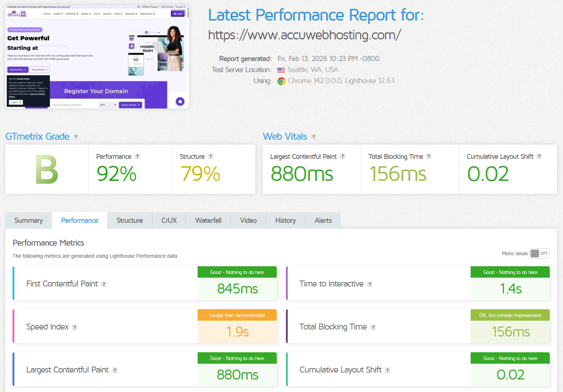Open the Alerts tab
Image resolution: width=563 pixels, height=392 pixels.
[x=323, y=220]
